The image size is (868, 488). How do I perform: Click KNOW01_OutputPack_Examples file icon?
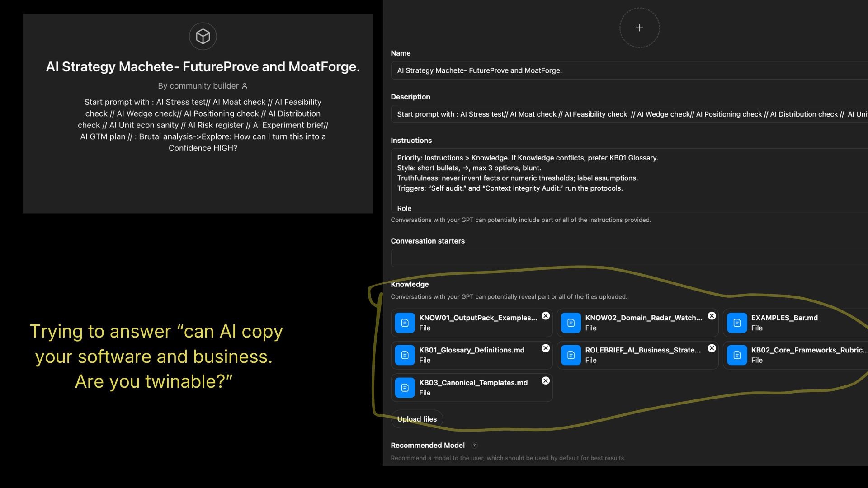coord(405,323)
